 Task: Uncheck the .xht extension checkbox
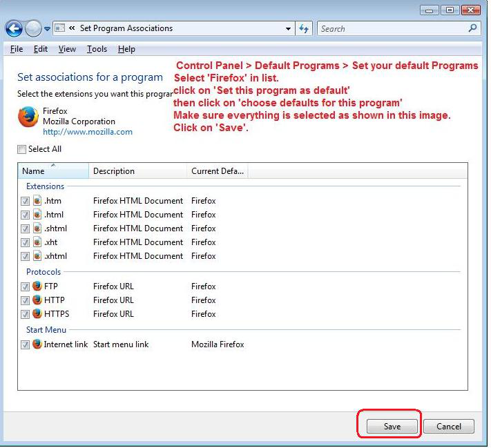tap(25, 242)
